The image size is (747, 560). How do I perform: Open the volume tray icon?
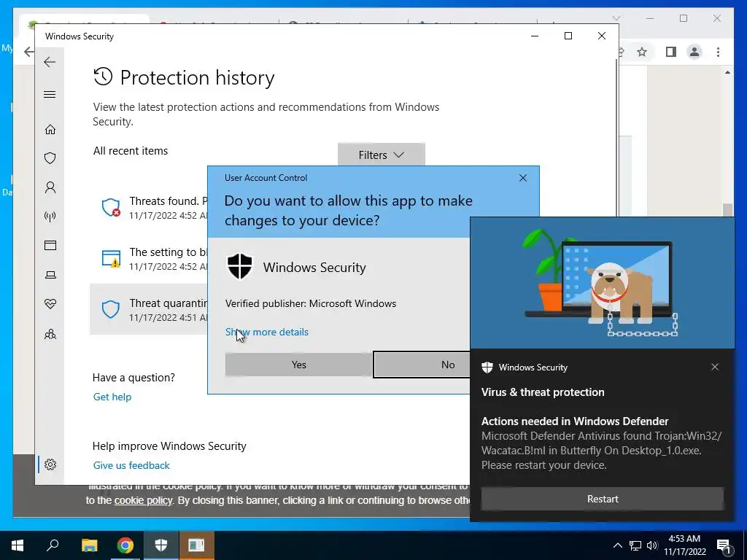click(x=651, y=545)
